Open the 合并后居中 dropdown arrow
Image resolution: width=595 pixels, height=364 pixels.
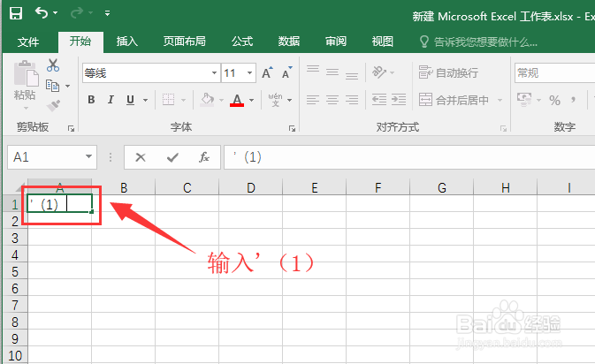click(500, 100)
